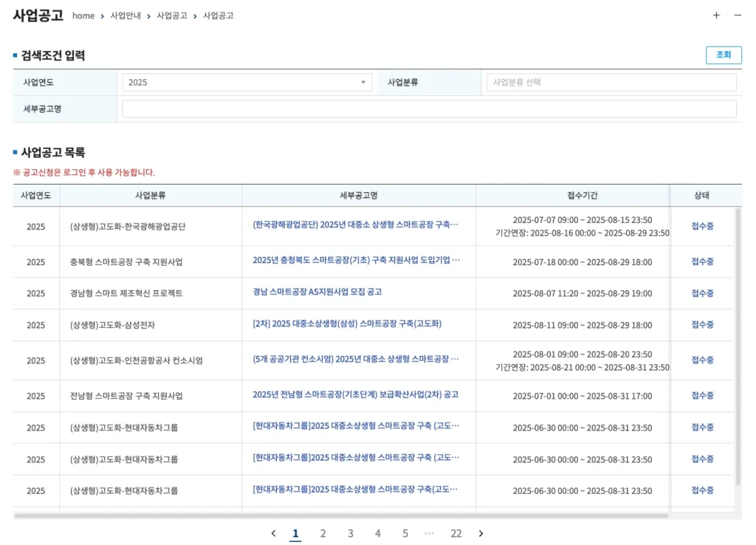Click the vertical scrollbar of the list
Image resolution: width=756 pixels, height=545 pixels.
738,346
